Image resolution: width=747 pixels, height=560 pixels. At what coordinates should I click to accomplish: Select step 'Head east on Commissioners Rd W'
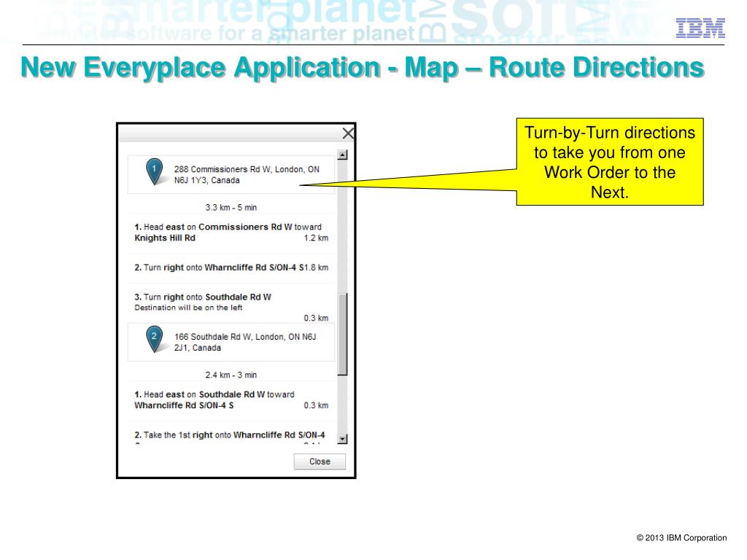point(231,233)
